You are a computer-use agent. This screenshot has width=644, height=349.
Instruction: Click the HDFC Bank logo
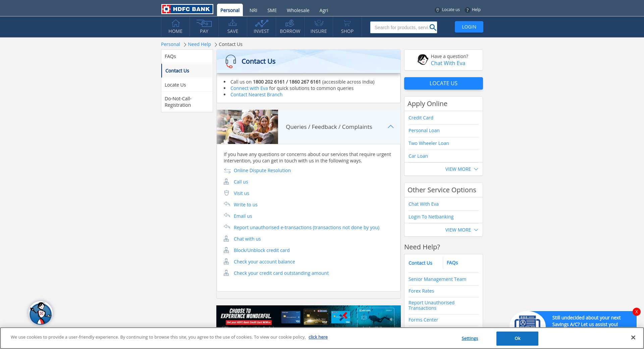coord(187,9)
